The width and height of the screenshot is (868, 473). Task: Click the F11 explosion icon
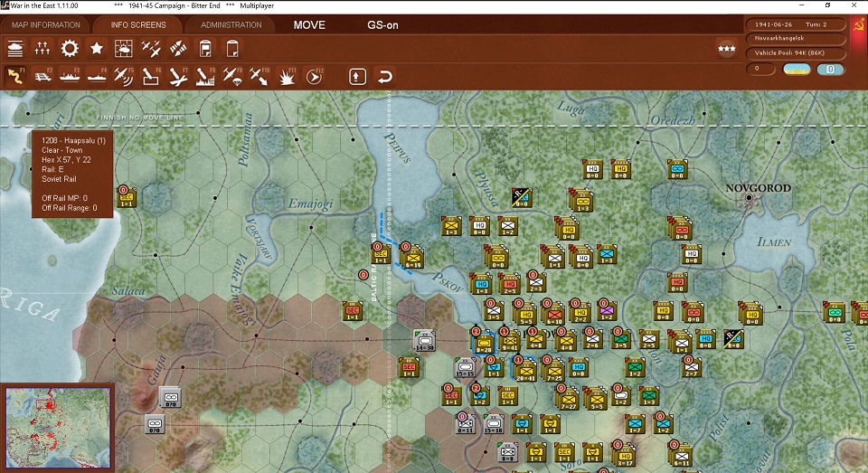[x=287, y=76]
